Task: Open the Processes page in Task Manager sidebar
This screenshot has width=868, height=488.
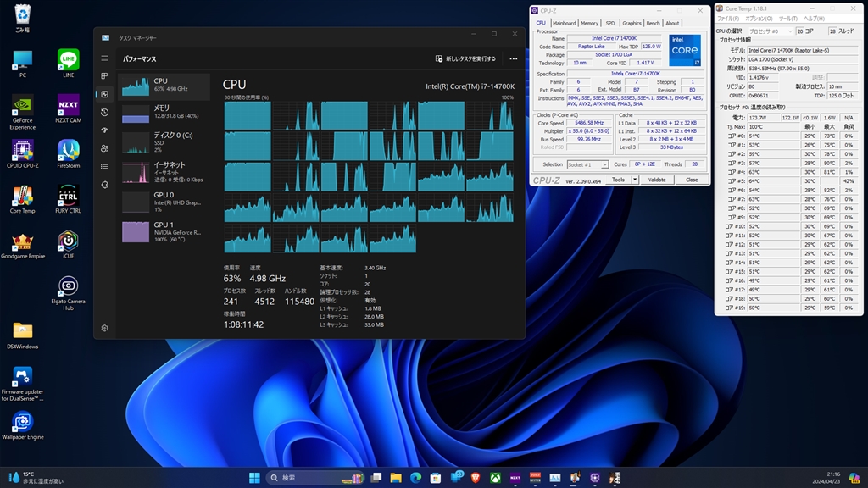Action: pos(104,76)
